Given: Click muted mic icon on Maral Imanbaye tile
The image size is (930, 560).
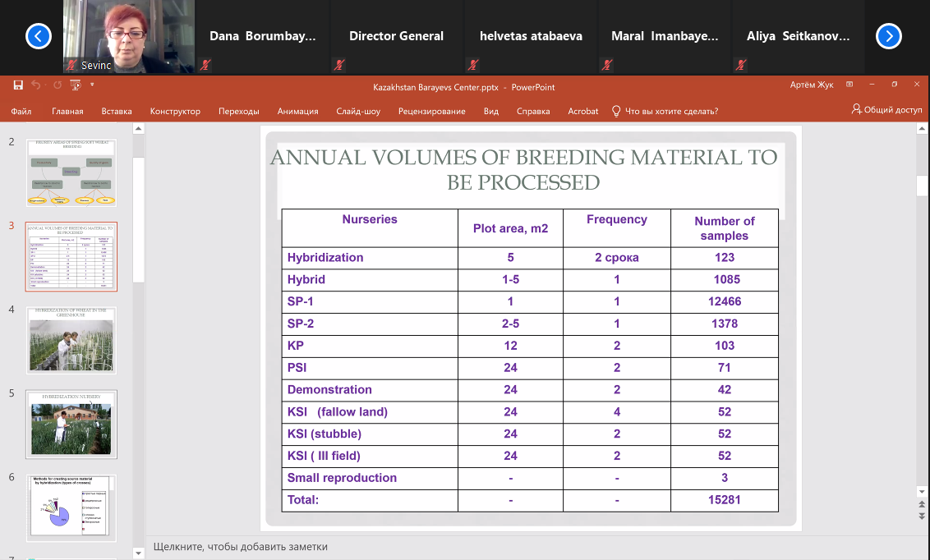Looking at the screenshot, I should 607,65.
